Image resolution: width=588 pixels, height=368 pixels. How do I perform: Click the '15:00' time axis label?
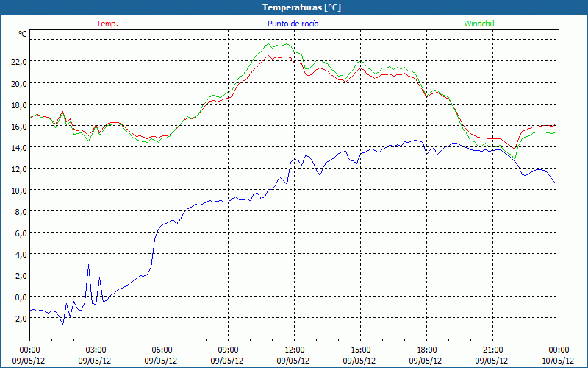[x=360, y=350]
